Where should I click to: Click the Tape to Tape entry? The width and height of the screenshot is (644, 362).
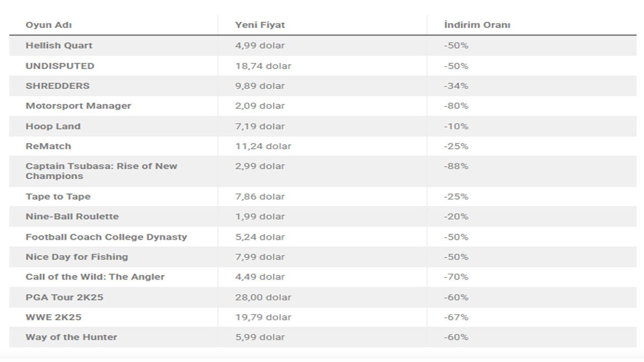pos(58,197)
